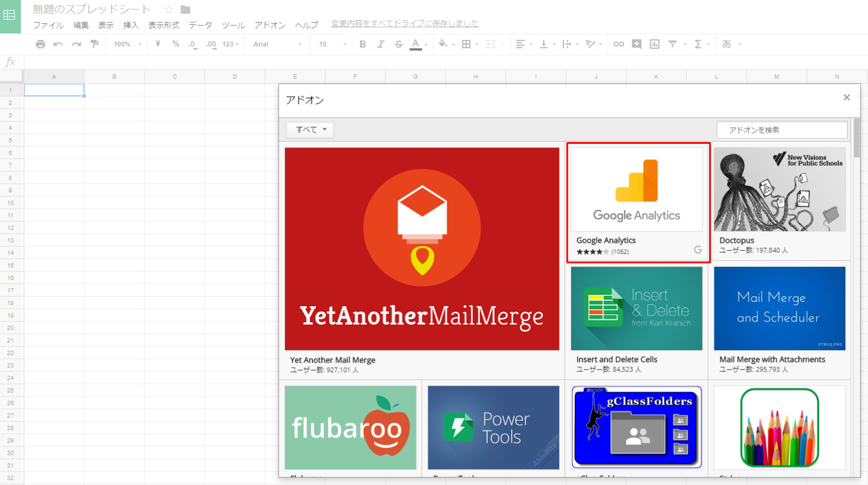
Task: Open the input tools あ menu
Action: click(731, 44)
